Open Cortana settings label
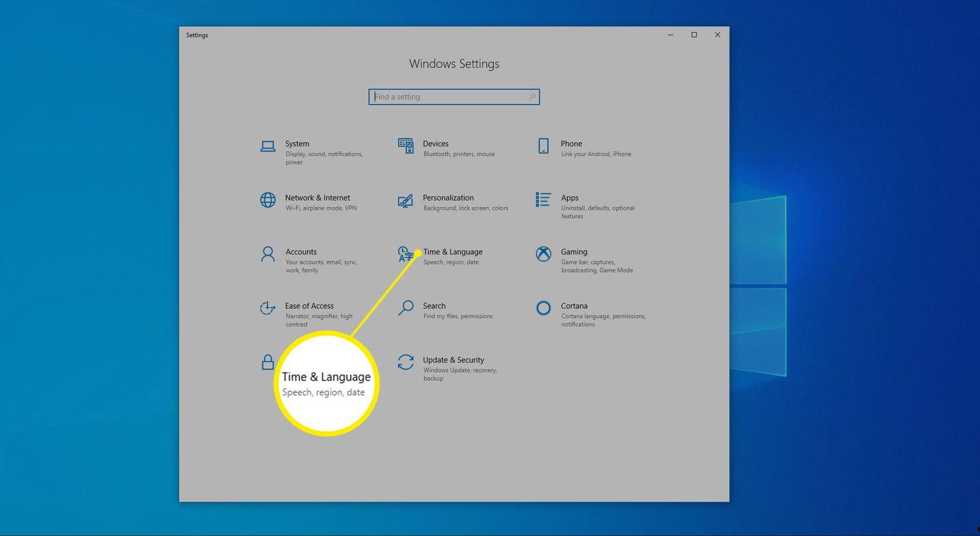The width and height of the screenshot is (980, 536). click(x=574, y=306)
